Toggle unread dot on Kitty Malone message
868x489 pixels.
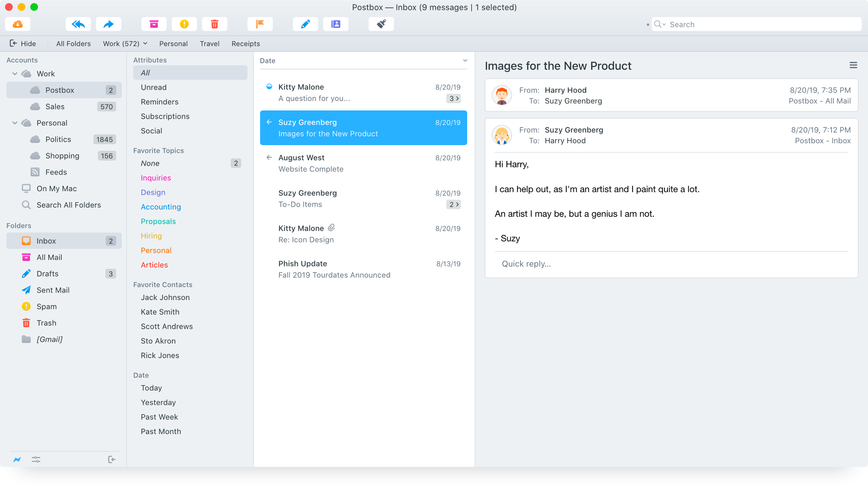269,87
